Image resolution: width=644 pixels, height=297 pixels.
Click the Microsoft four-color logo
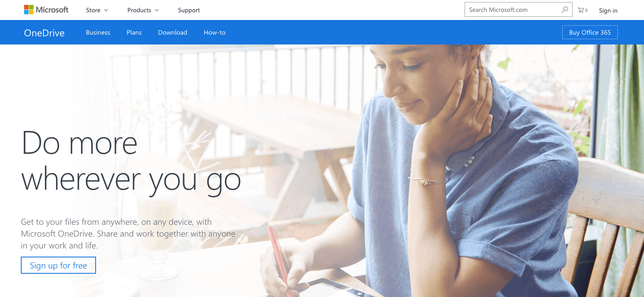[x=29, y=10]
